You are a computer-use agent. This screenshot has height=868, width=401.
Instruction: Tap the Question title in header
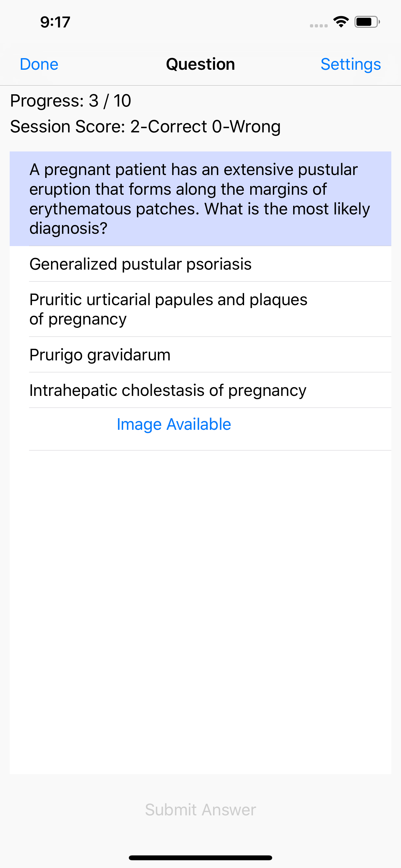pyautogui.click(x=200, y=64)
